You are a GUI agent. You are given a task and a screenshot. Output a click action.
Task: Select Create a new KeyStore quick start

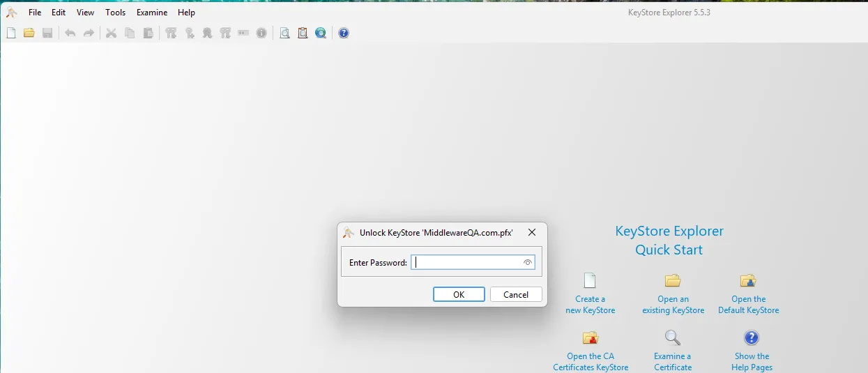(x=590, y=294)
